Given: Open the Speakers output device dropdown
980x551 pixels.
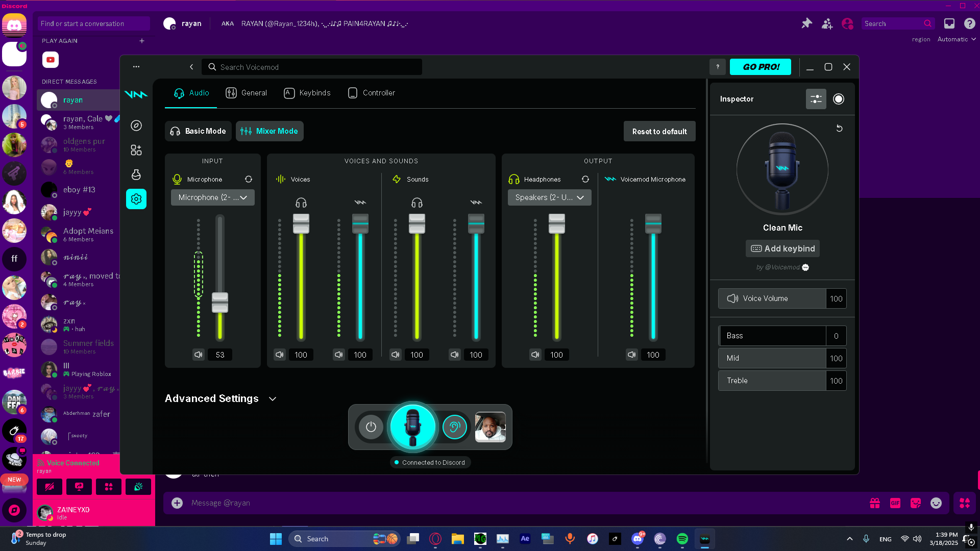Looking at the screenshot, I should pyautogui.click(x=549, y=197).
